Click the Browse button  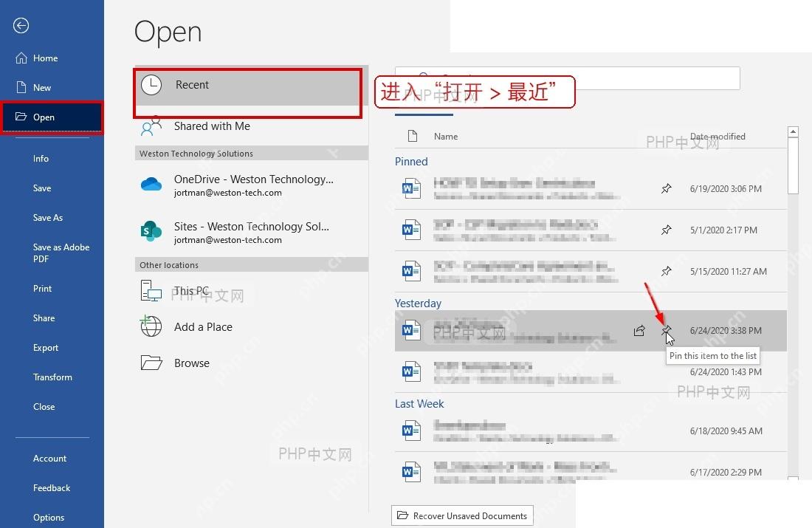pyautogui.click(x=251, y=363)
